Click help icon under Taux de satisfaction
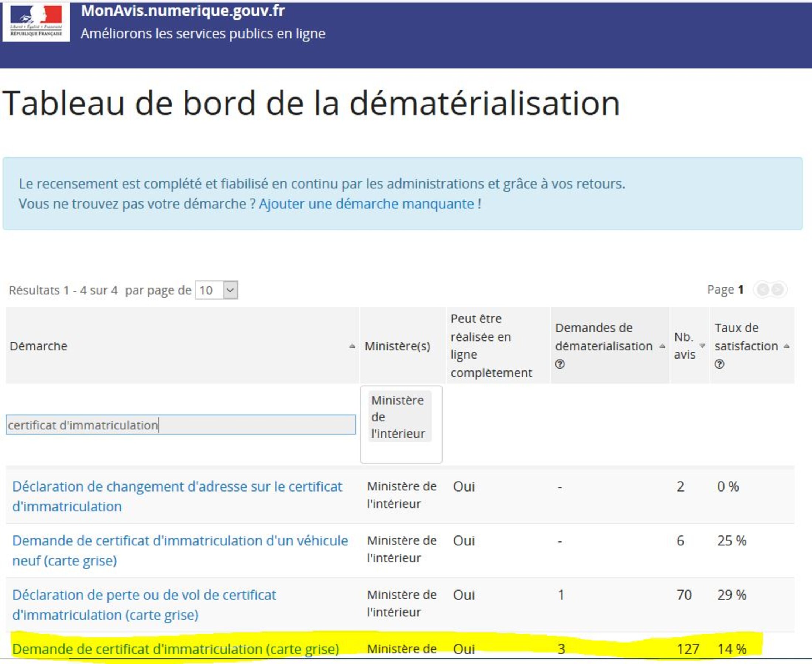 click(719, 364)
